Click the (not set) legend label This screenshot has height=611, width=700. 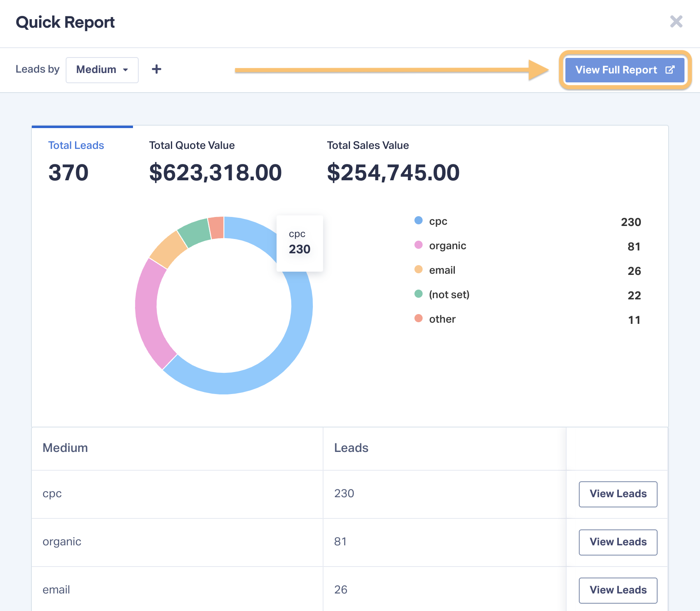click(x=449, y=294)
